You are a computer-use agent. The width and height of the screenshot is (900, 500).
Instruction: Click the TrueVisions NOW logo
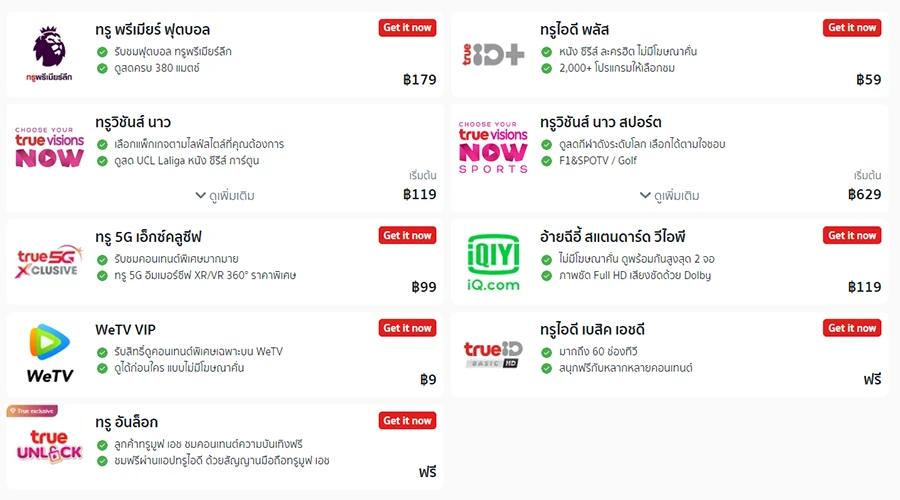(x=49, y=147)
